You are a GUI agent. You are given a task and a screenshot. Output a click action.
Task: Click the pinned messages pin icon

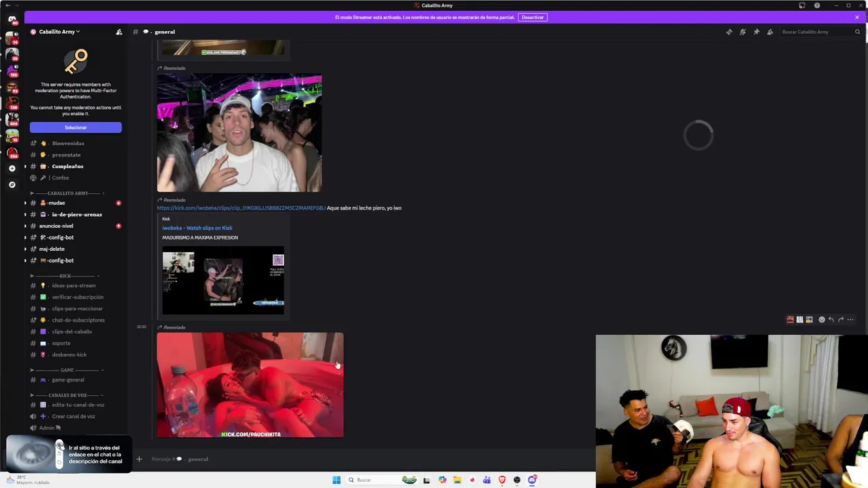pos(756,32)
